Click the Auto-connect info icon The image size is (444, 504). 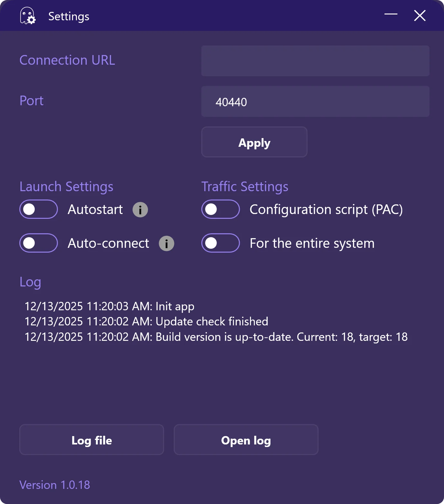[x=166, y=244]
